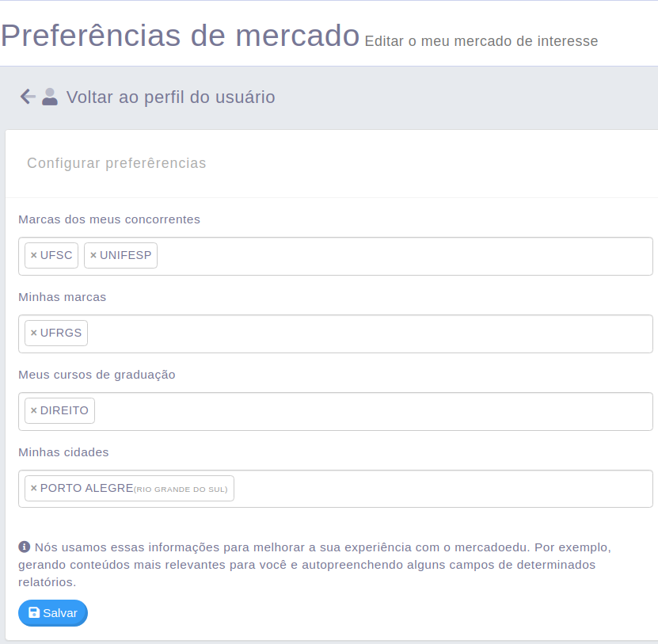
Task: Open the Meus cursos de graduação selector
Action: (x=335, y=411)
